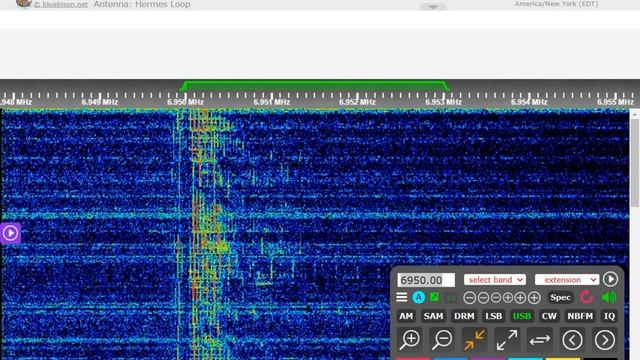Mute audio with green speaker icon
Viewport: 640px width, 360px height.
coord(609,297)
